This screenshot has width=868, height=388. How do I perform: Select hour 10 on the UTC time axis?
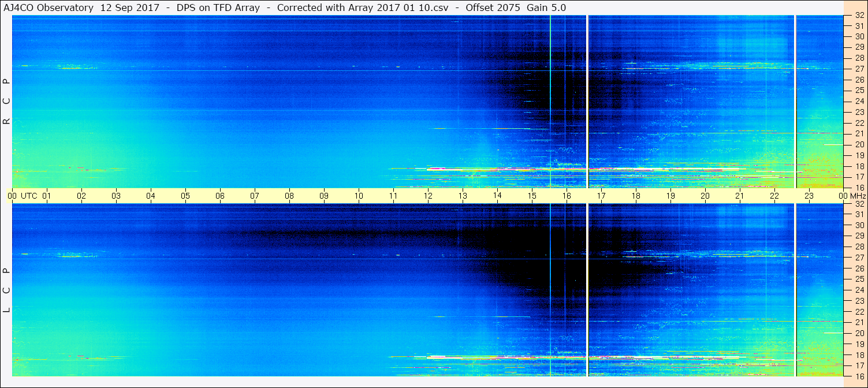coord(359,196)
